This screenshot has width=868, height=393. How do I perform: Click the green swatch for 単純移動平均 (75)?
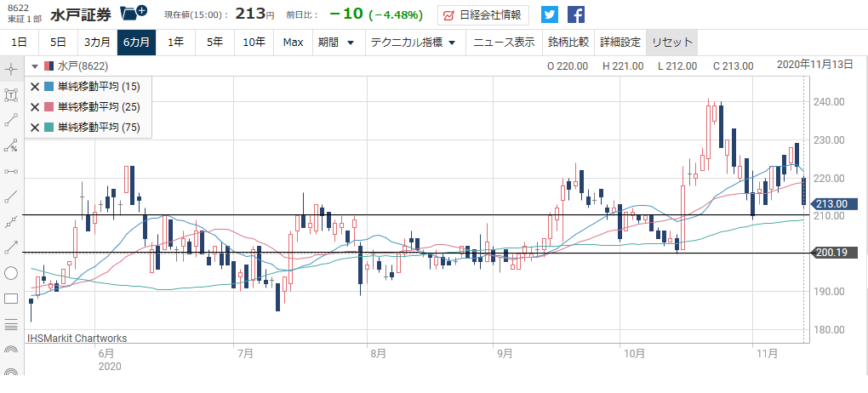(x=49, y=128)
